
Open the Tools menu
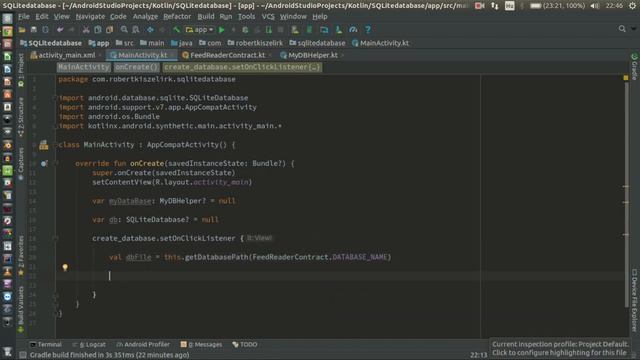coord(247,17)
